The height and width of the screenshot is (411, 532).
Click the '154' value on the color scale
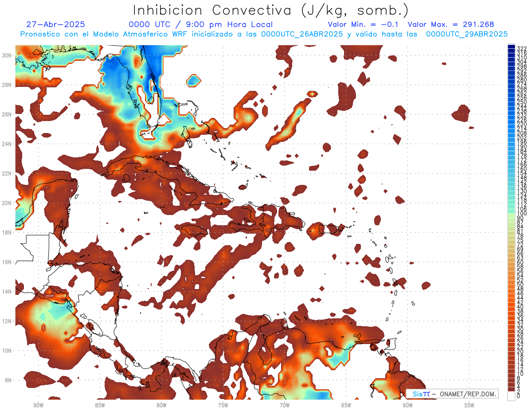521,173
